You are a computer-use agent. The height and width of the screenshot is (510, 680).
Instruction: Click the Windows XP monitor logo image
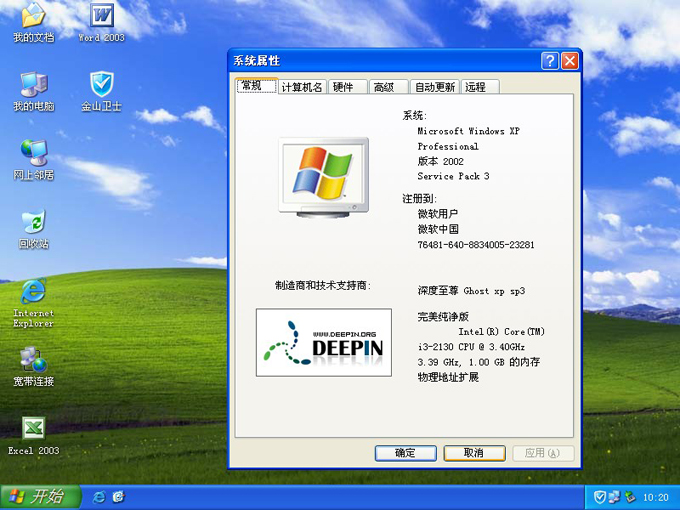[324, 177]
